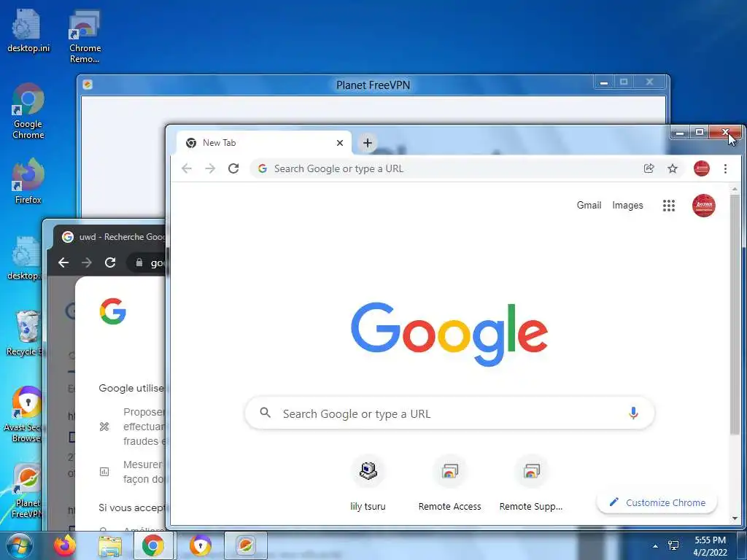
Task: Open a new tab with plus button
Action: [x=368, y=143]
